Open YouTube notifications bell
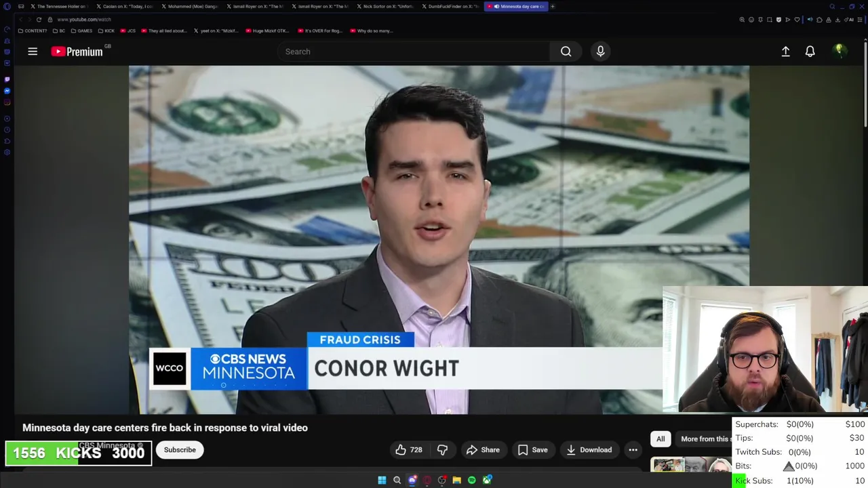 click(x=810, y=52)
